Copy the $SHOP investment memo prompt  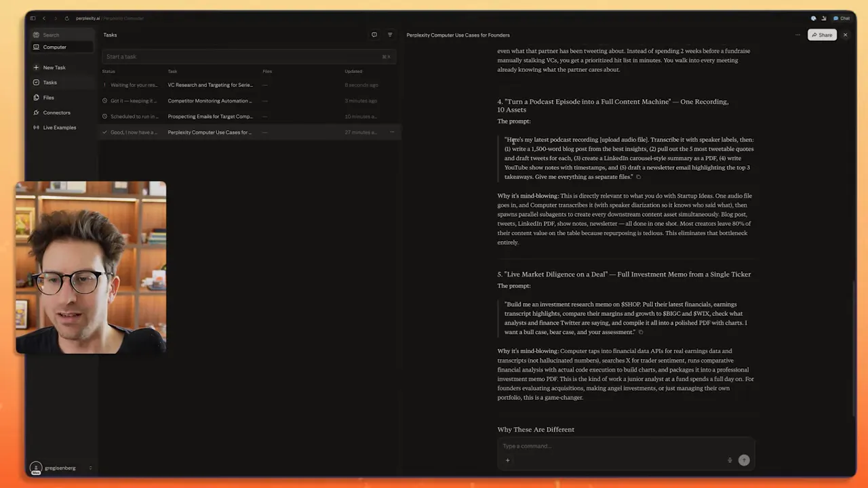pos(641,332)
